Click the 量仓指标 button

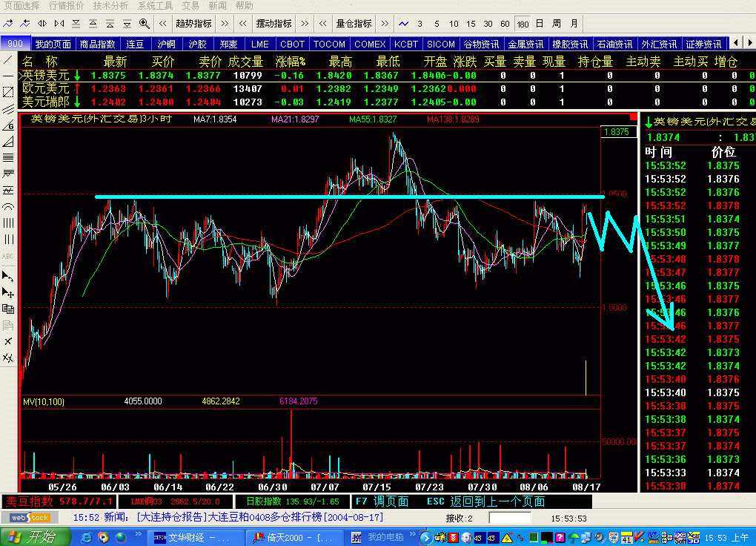coord(354,23)
